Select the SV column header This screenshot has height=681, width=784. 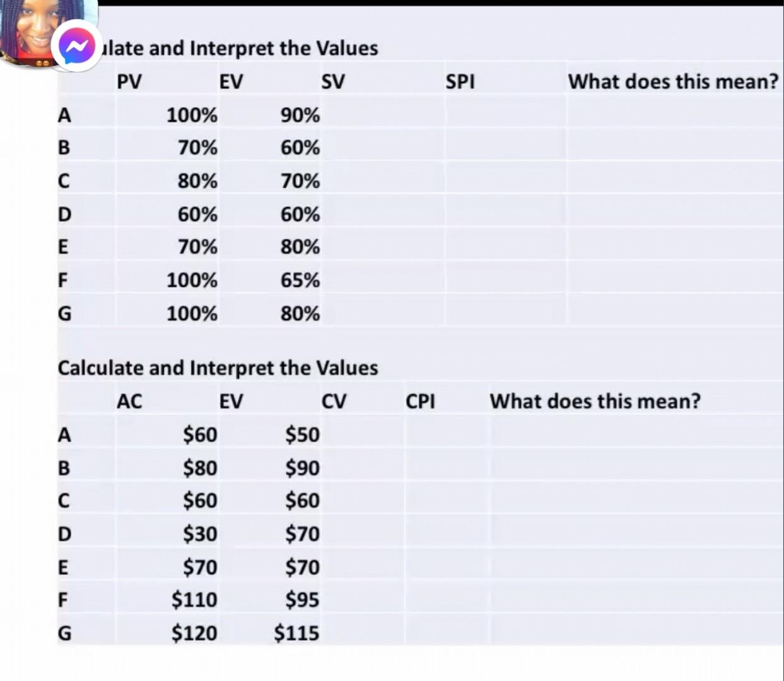coord(334,81)
